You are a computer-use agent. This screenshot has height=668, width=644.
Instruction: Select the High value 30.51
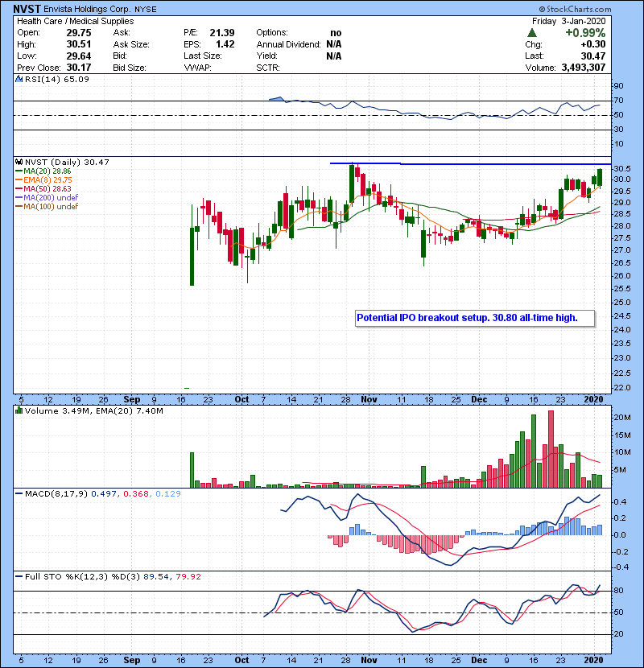point(79,44)
